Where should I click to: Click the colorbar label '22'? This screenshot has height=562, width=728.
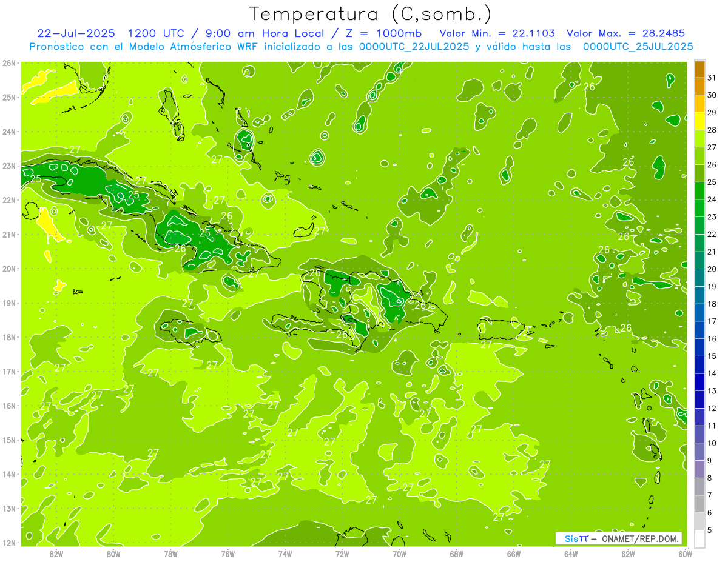(x=712, y=234)
